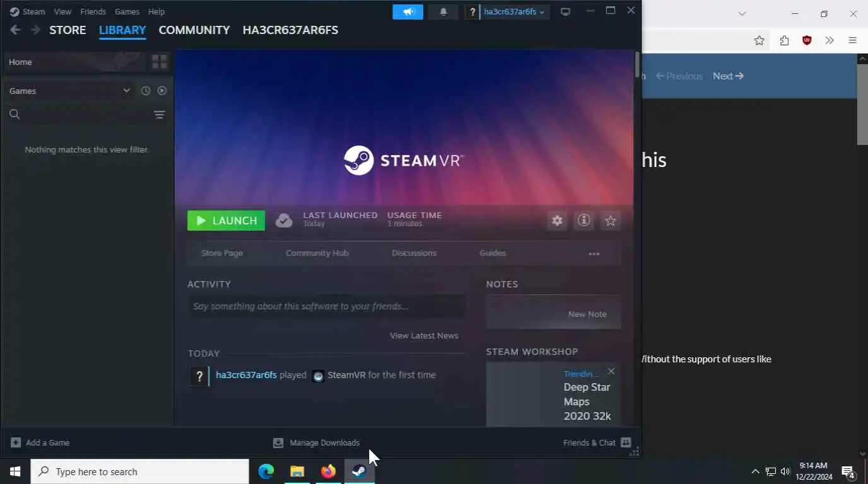Dismiss the Steam Workshop trending card
This screenshot has height=484, width=868.
point(611,372)
